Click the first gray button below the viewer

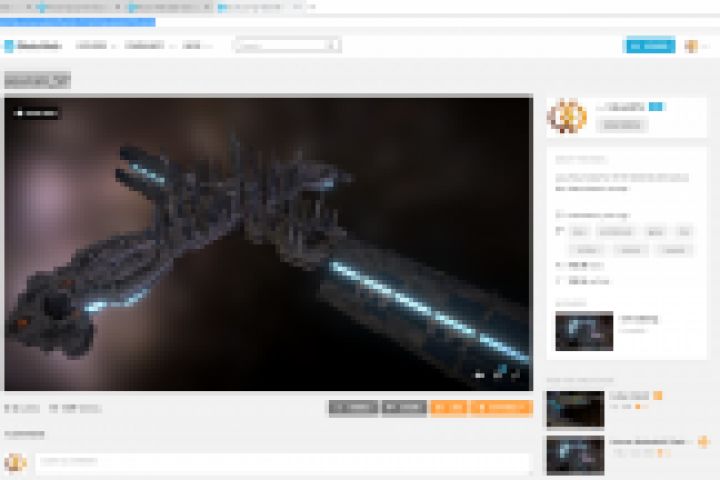point(354,407)
